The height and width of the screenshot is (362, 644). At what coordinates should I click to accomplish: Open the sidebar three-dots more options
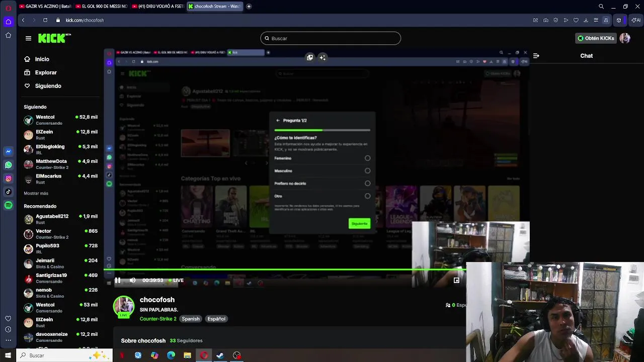[8, 340]
